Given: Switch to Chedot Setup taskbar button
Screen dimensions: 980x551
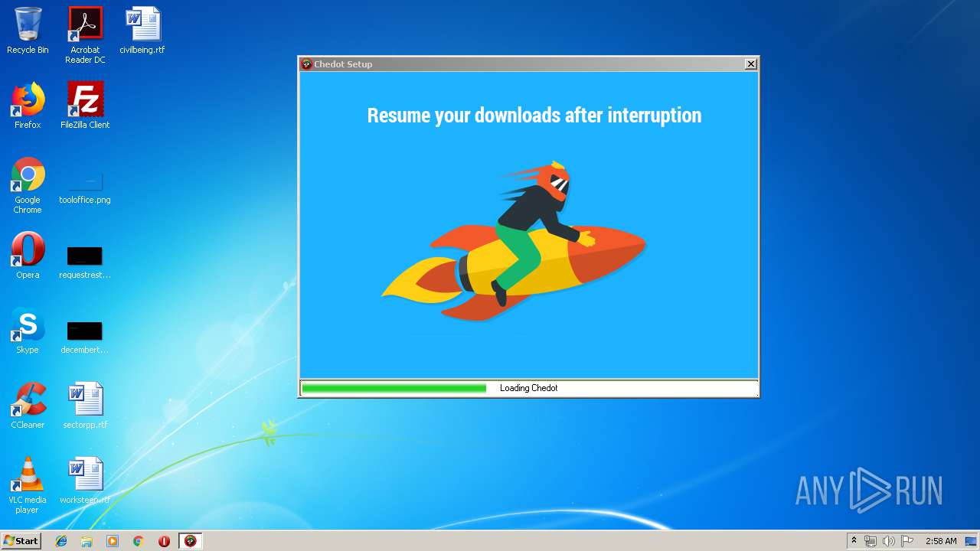Looking at the screenshot, I should pyautogui.click(x=191, y=541).
